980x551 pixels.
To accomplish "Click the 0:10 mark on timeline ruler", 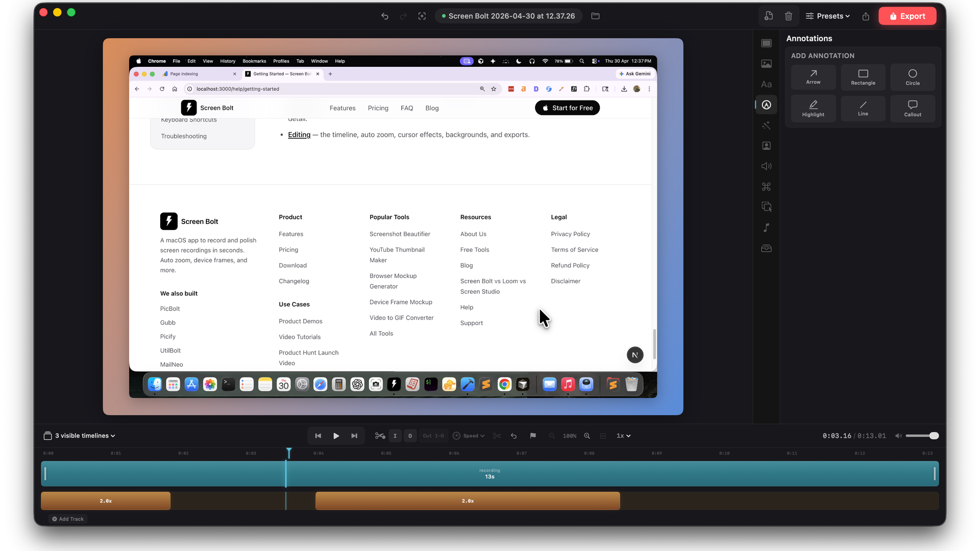I will pyautogui.click(x=724, y=453).
